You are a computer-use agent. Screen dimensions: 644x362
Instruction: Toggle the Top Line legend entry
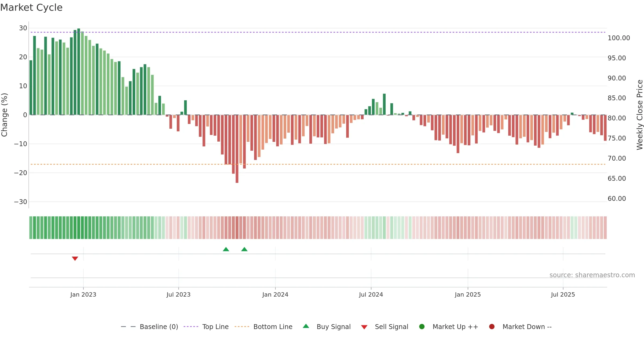[206, 327]
